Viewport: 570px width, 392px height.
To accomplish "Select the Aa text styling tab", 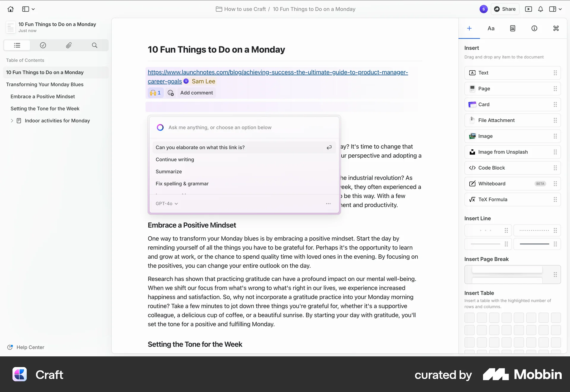I will click(491, 28).
